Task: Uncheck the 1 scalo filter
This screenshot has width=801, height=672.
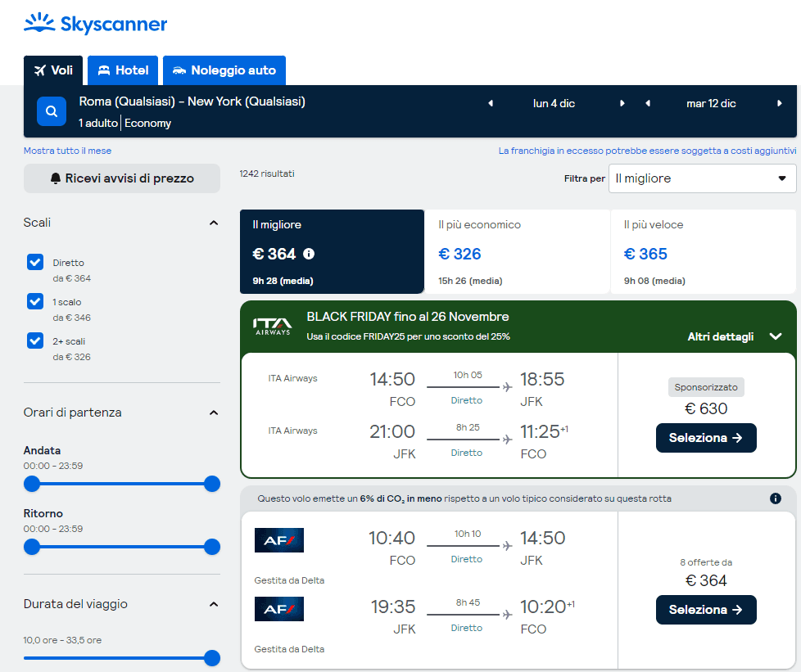Action: 35,301
